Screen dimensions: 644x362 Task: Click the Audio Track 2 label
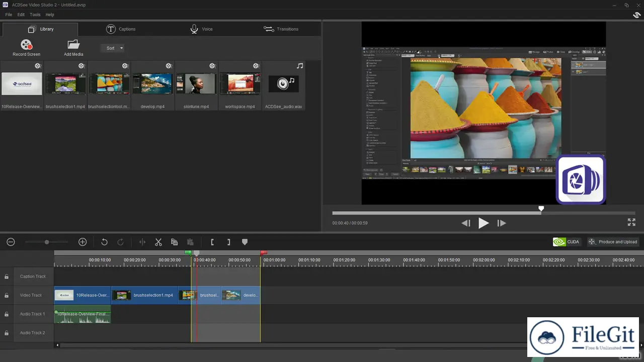[32, 333]
